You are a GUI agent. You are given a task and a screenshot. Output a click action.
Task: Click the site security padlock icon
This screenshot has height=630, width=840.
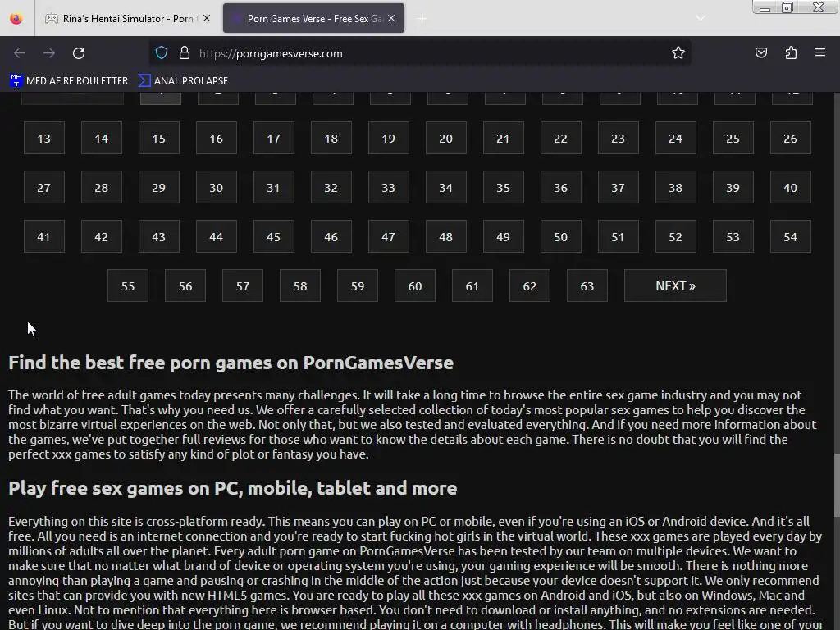pos(185,52)
